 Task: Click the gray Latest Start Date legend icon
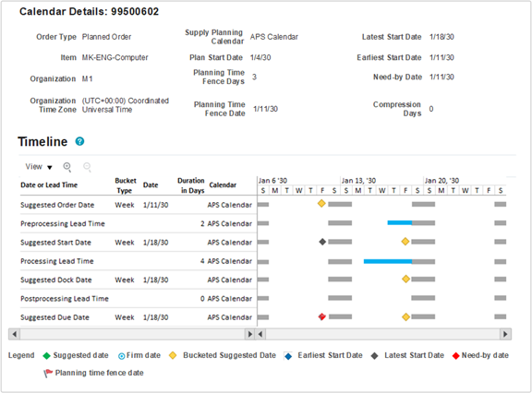pyautogui.click(x=375, y=356)
